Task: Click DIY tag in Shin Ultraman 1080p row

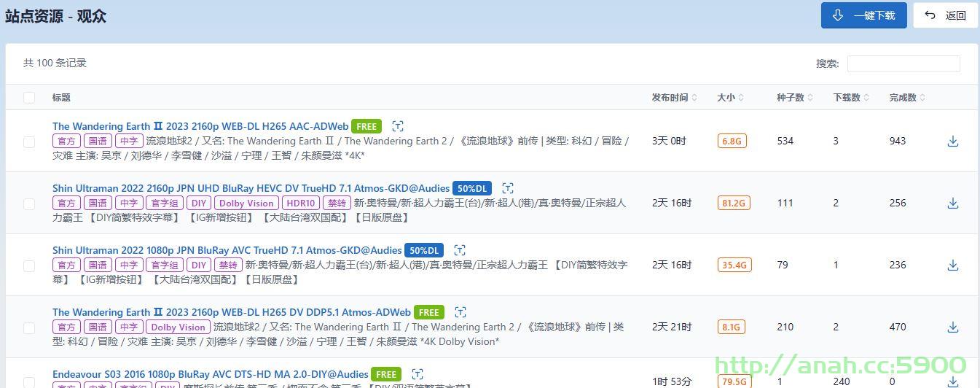Action: pyautogui.click(x=198, y=265)
